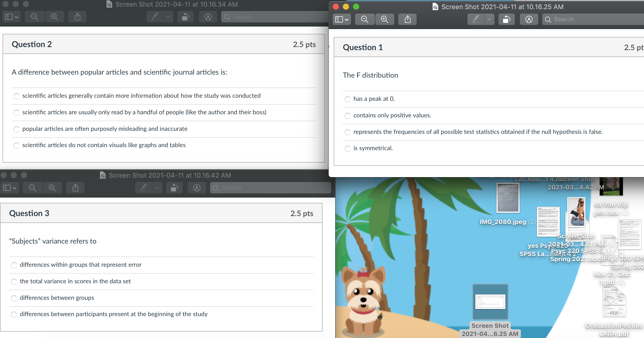
Task: Click the zoom in icon in right window
Action: click(x=385, y=19)
